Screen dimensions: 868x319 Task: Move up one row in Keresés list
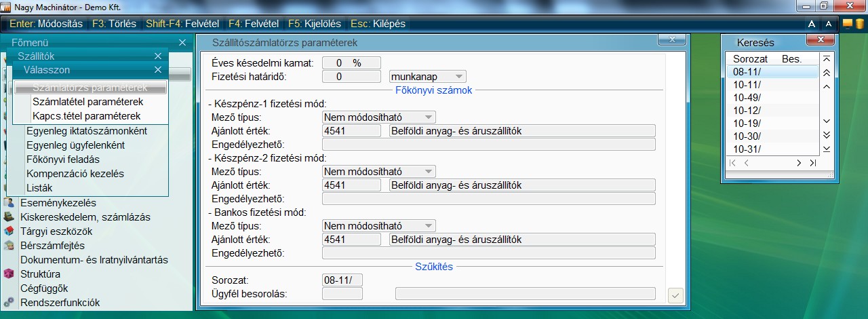tap(826, 86)
